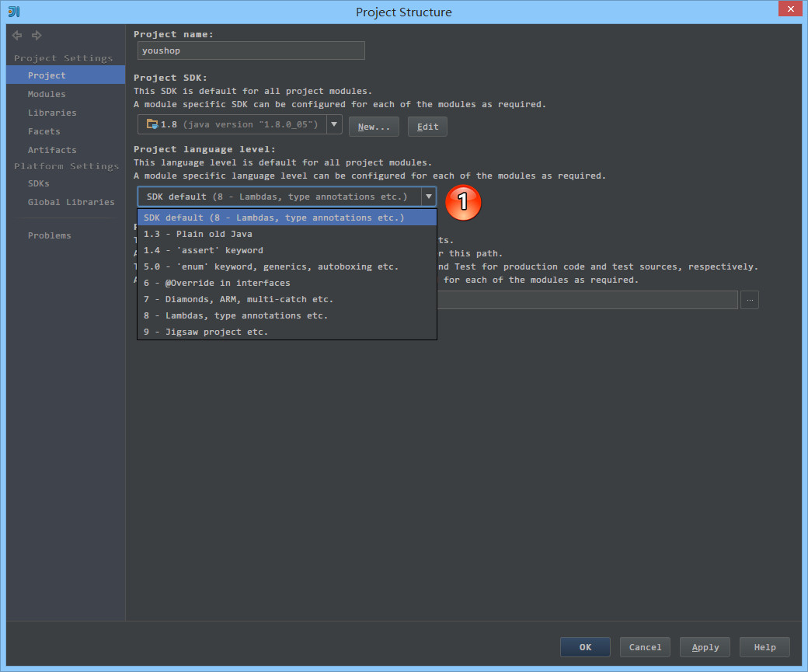Select SDKs under Platform Settings
Screen dimensions: 808x672
[x=38, y=183]
